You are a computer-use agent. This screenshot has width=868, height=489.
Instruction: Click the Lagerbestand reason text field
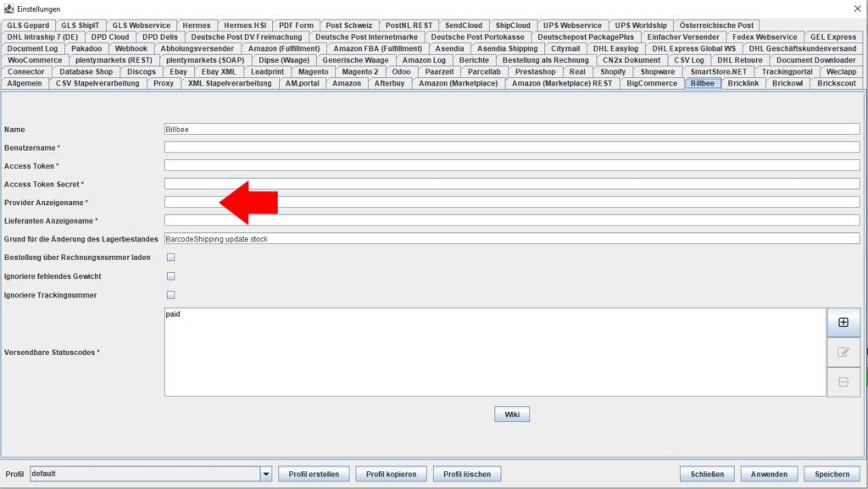click(x=512, y=239)
